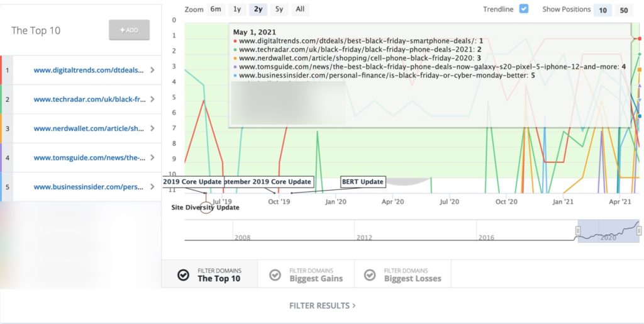644x324 pixels.
Task: Click 2008 label in navigator
Action: [242, 237]
